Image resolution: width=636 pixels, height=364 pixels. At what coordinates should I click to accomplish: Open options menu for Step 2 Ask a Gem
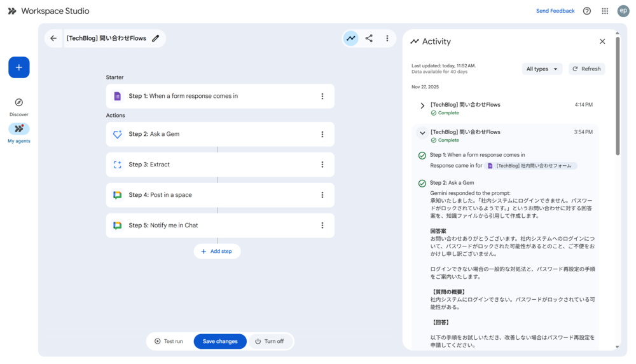(x=322, y=135)
